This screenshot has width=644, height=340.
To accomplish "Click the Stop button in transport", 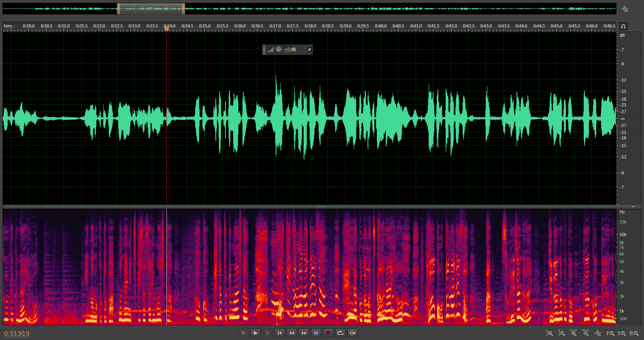I will click(x=243, y=333).
